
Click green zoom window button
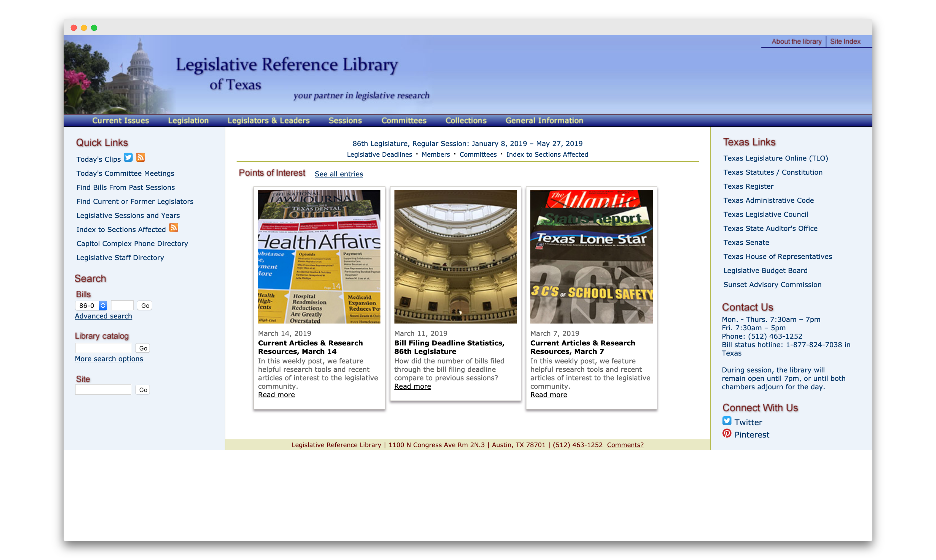point(94,27)
